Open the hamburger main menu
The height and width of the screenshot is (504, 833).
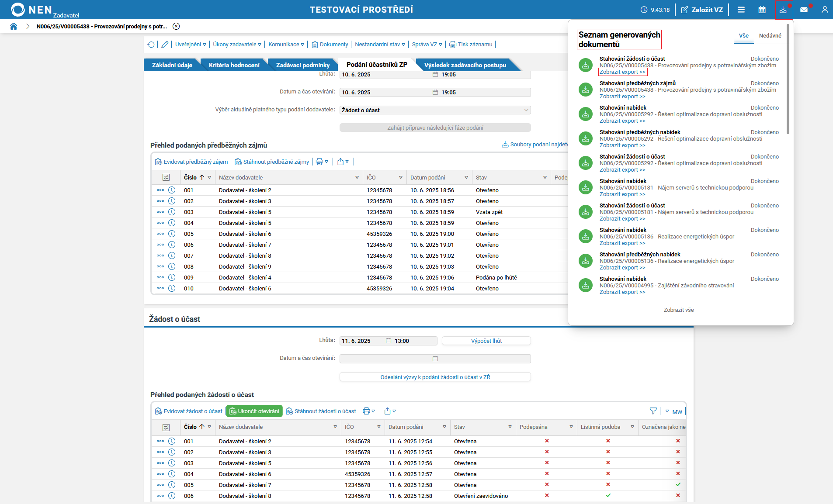click(741, 10)
